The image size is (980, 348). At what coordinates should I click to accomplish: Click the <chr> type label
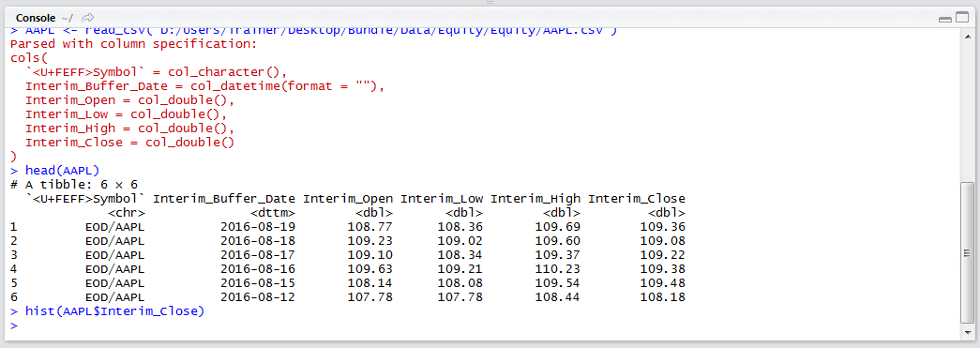pyautogui.click(x=127, y=212)
